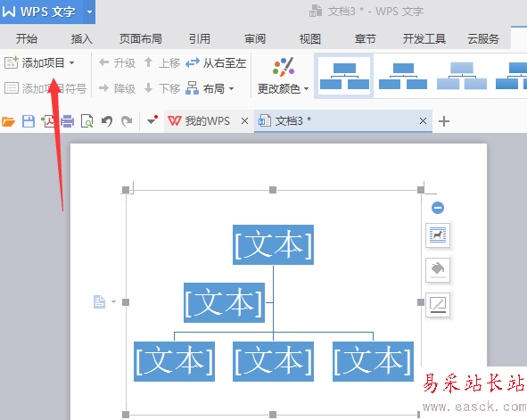527x420 pixels.
Task: Click the blue minus collapse button beside chart
Action: (x=438, y=208)
